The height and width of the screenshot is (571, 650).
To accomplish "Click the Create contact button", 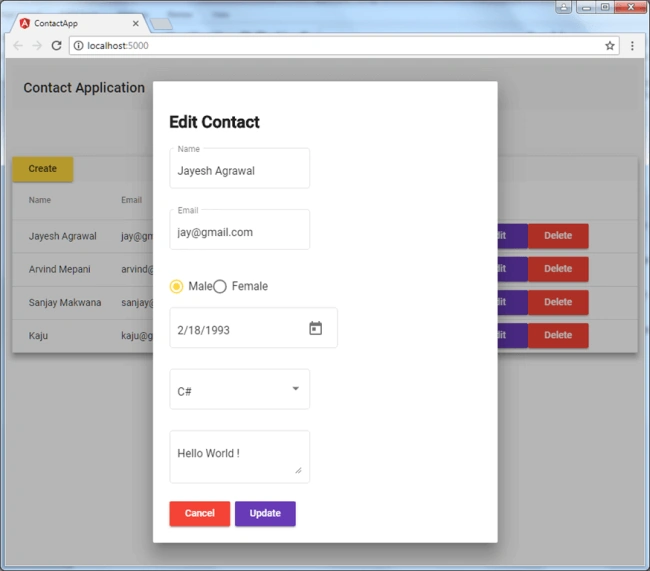I will (x=43, y=169).
